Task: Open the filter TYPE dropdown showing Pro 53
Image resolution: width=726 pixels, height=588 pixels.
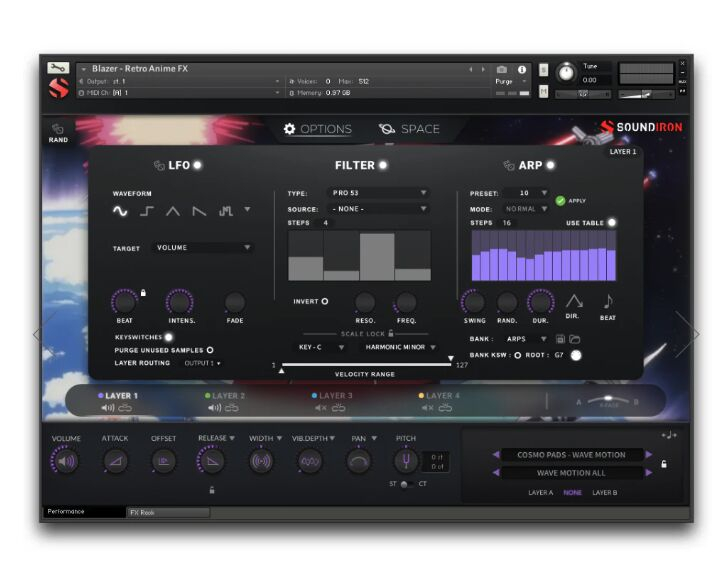Action: pyautogui.click(x=379, y=193)
